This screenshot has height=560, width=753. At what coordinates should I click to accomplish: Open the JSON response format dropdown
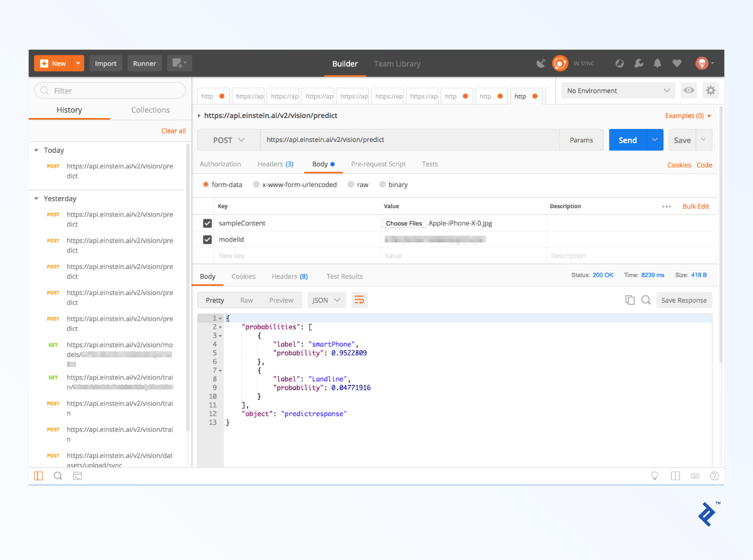click(326, 300)
